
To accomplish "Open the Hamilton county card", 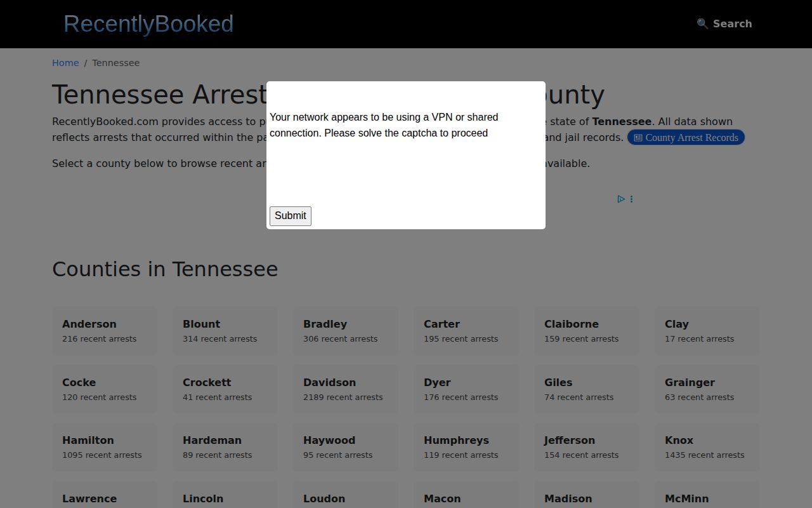I will [x=105, y=447].
